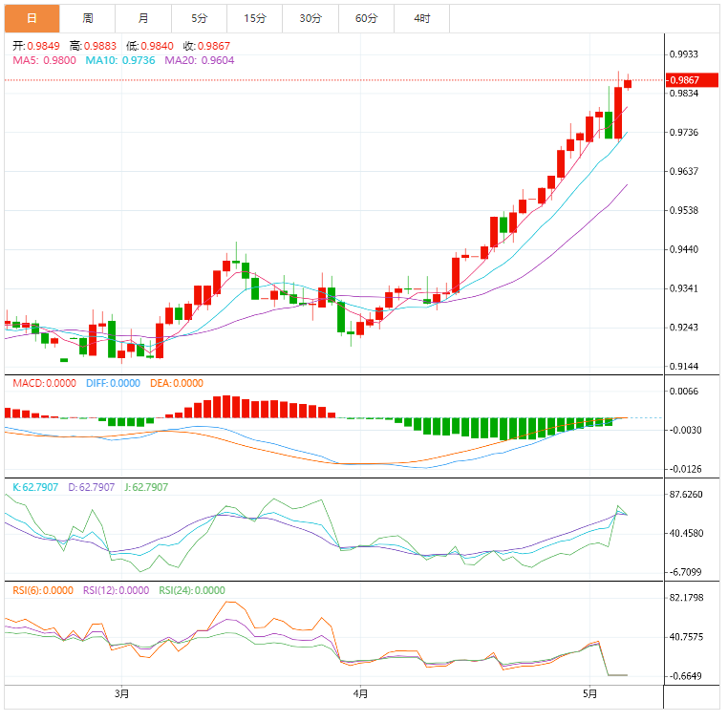This screenshot has height=722, width=728.
Task: Click the 0.9538 price axis label
Action: coord(683,210)
